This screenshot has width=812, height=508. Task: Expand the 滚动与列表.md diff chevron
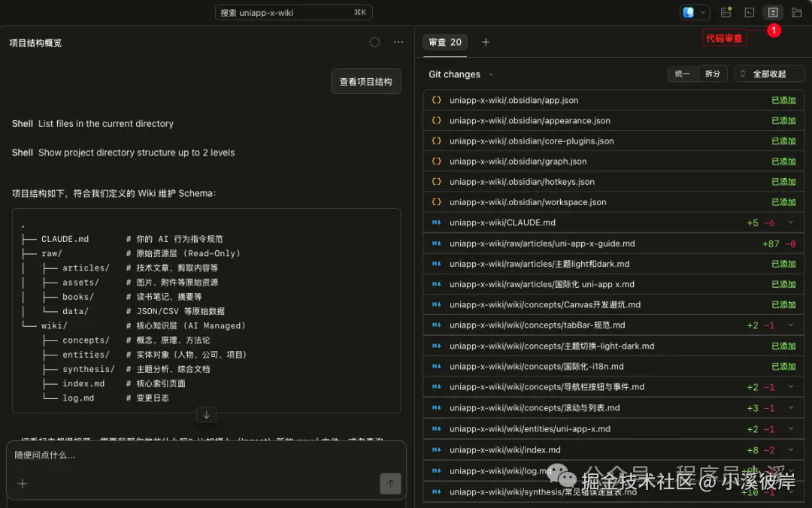[x=791, y=407]
